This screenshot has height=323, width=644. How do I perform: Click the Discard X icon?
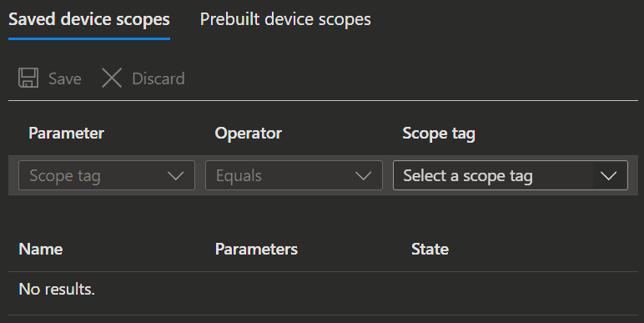tap(112, 78)
